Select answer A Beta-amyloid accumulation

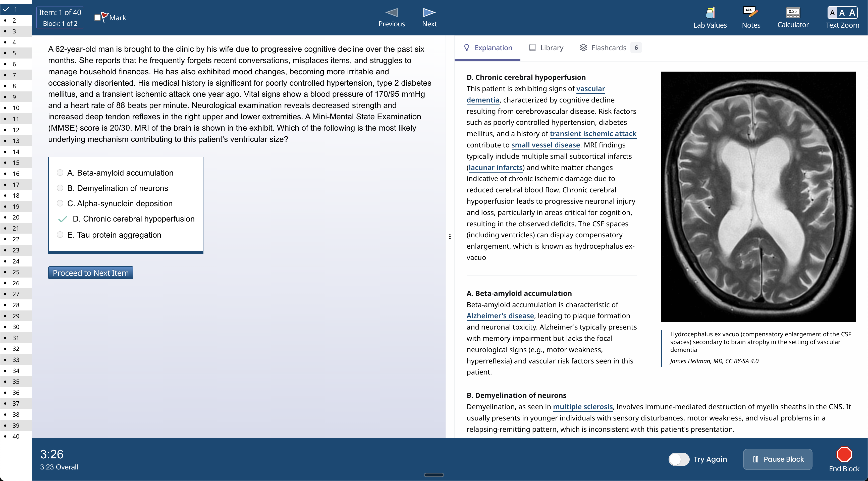(x=60, y=173)
